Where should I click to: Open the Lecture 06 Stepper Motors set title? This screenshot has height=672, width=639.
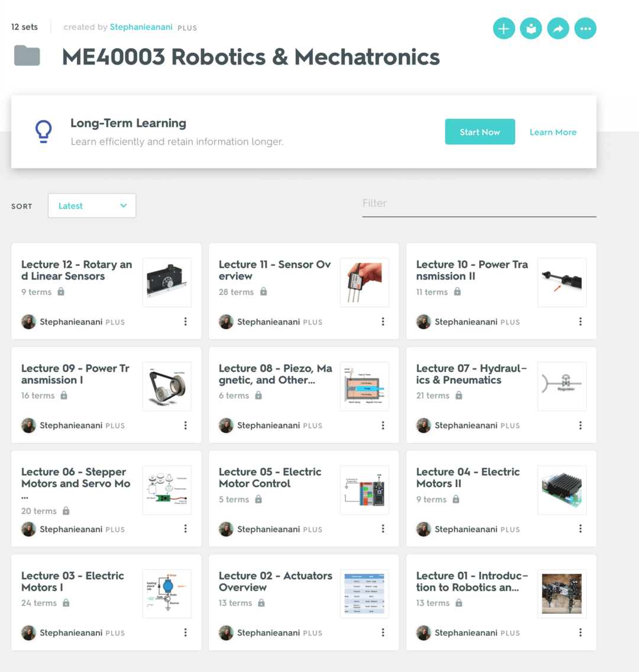76,477
